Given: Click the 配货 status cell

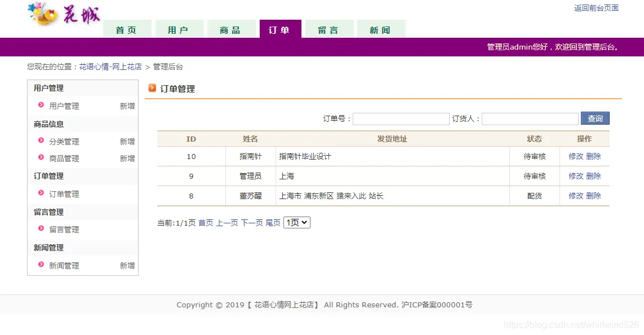Looking at the screenshot, I should [535, 196].
